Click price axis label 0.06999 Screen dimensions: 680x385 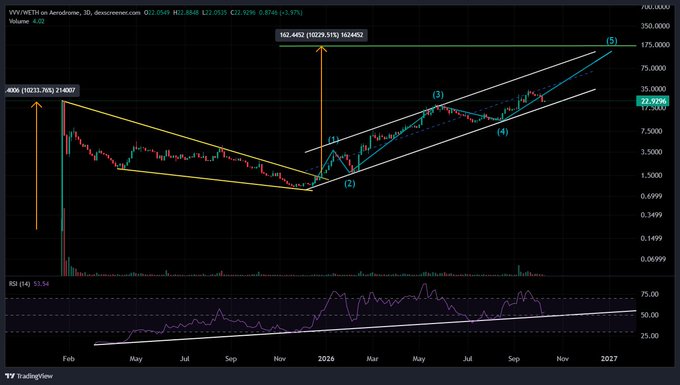pyautogui.click(x=654, y=259)
